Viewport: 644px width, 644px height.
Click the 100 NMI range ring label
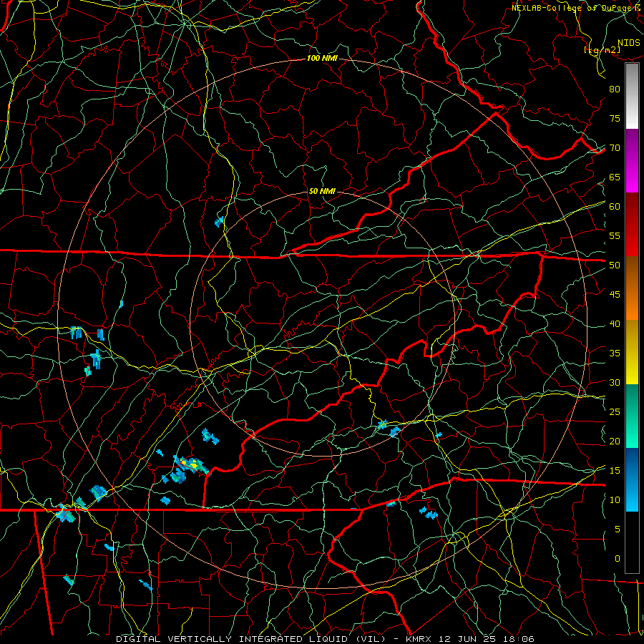[322, 59]
